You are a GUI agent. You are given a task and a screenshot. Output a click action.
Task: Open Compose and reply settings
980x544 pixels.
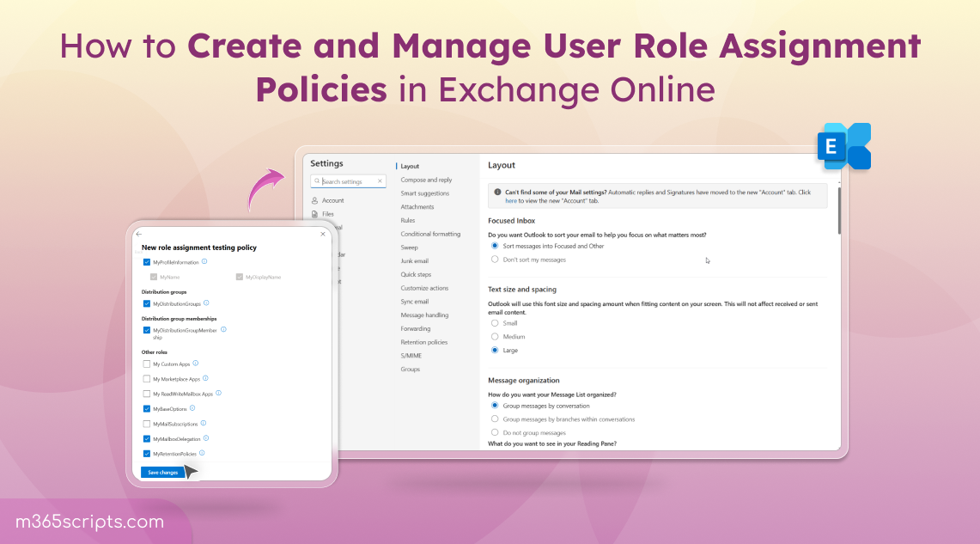point(426,180)
